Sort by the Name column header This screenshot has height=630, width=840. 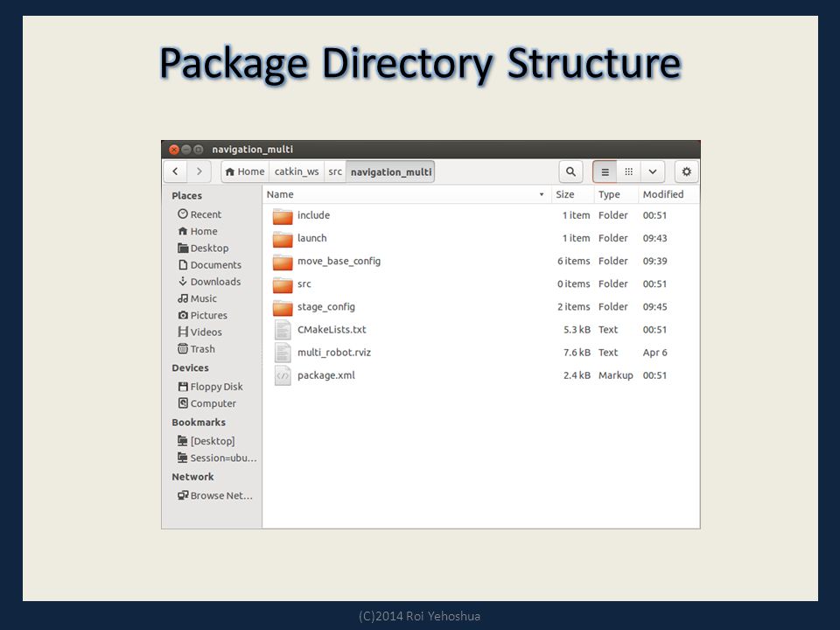point(407,194)
